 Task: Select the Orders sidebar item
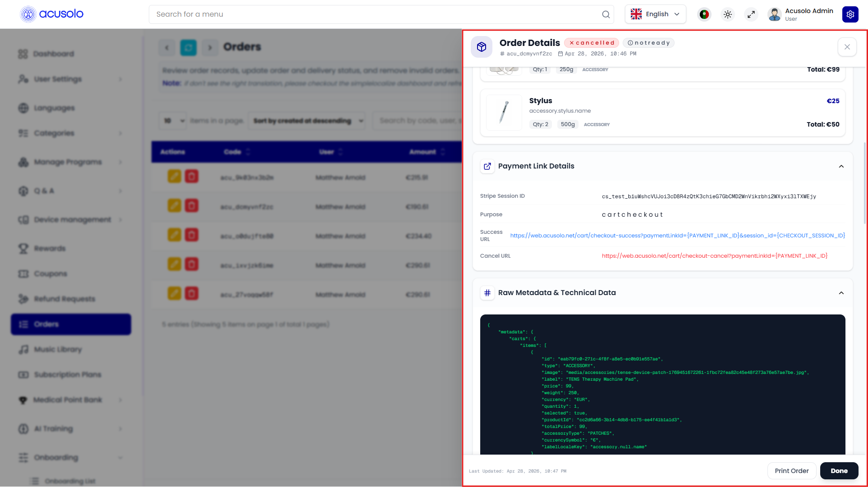pyautogui.click(x=71, y=324)
